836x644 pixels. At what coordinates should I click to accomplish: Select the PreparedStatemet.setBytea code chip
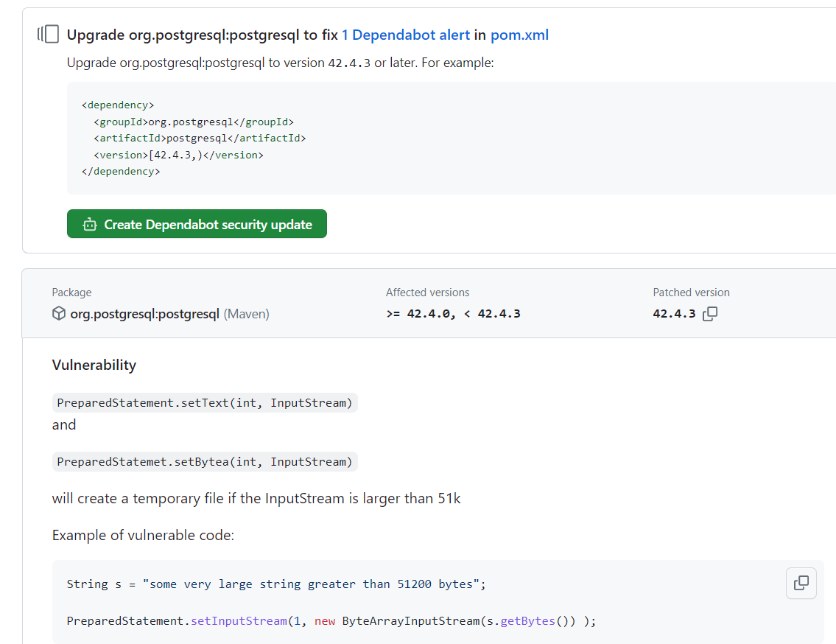(204, 461)
